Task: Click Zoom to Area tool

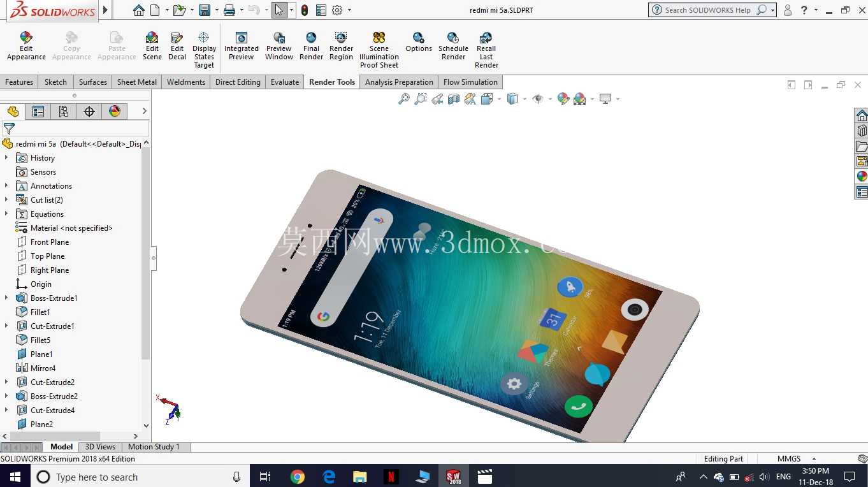Action: [421, 99]
